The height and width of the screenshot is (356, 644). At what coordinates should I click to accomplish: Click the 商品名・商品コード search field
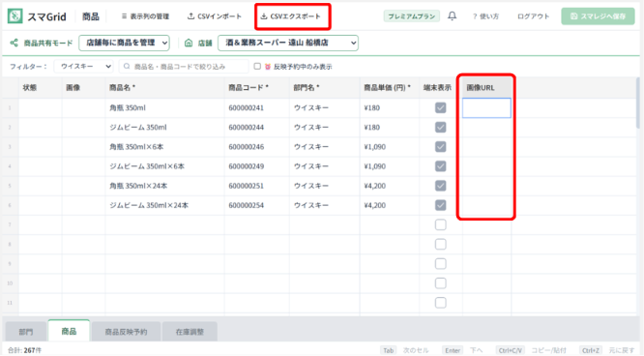coord(184,66)
